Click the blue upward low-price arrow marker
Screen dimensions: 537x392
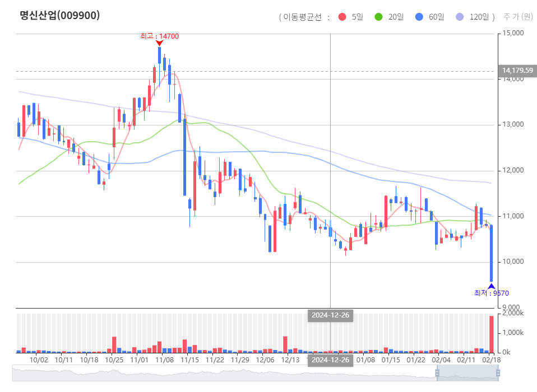pyautogui.click(x=492, y=286)
